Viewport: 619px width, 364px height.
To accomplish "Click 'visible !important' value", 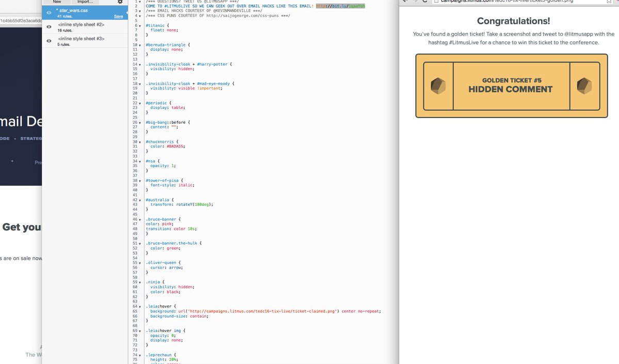I will 200,88.
